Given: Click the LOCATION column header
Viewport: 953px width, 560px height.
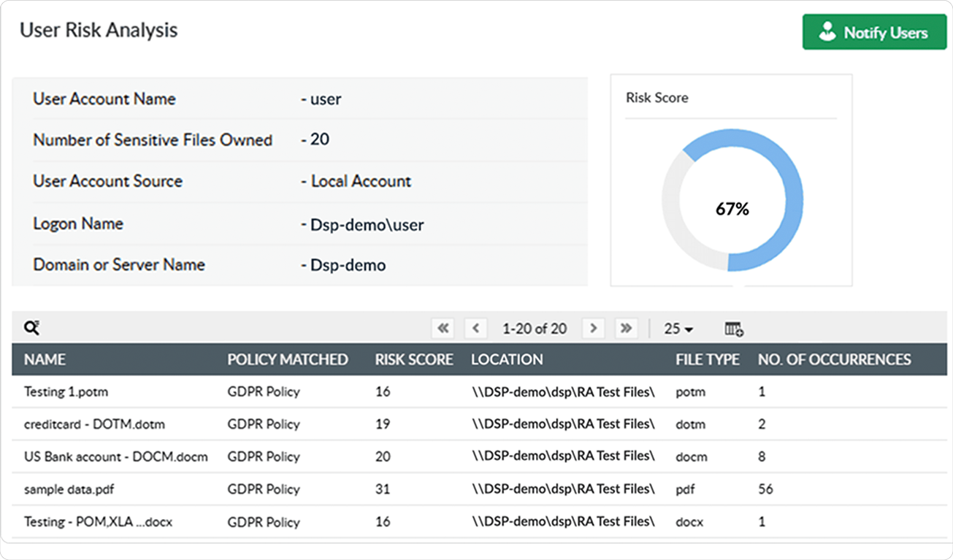Looking at the screenshot, I should coord(507,359).
